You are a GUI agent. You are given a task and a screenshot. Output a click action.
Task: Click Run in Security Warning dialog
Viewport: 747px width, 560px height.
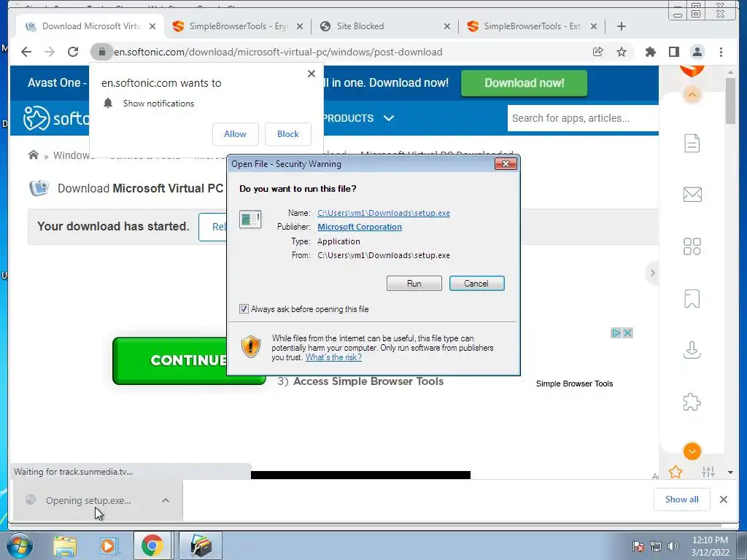414,284
